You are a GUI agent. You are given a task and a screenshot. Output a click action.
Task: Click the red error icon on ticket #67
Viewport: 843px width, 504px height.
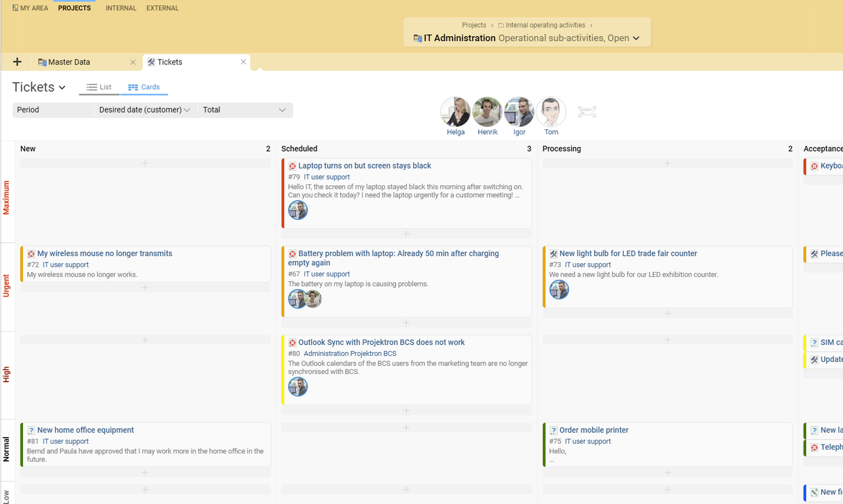tap(292, 254)
